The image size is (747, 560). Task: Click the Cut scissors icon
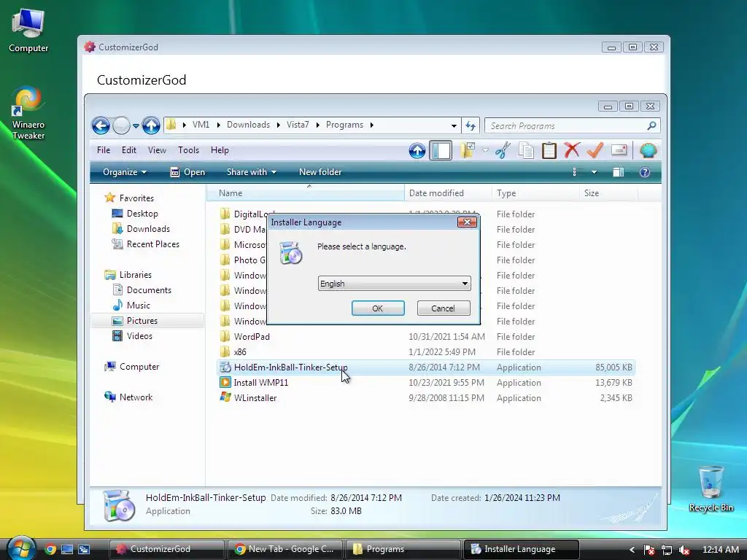(x=503, y=150)
